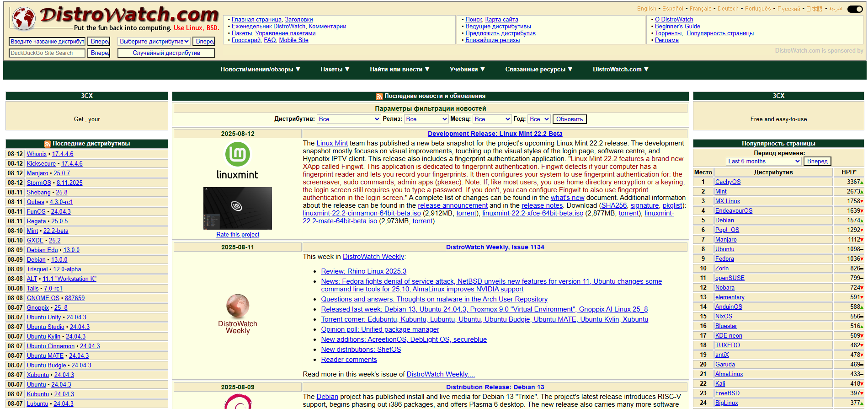The height and width of the screenshot is (409, 868).
Task: Open Tails in latest distributions list
Action: point(32,289)
